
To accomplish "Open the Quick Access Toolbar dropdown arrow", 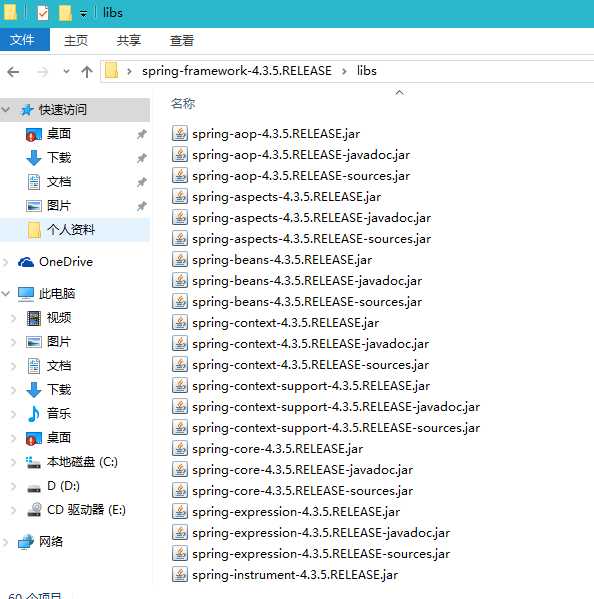I will [x=84, y=14].
